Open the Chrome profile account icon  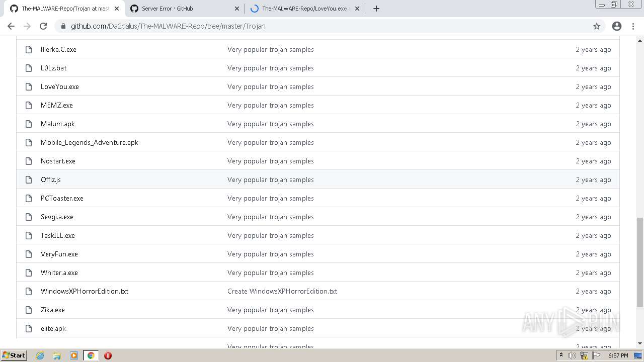click(x=617, y=26)
